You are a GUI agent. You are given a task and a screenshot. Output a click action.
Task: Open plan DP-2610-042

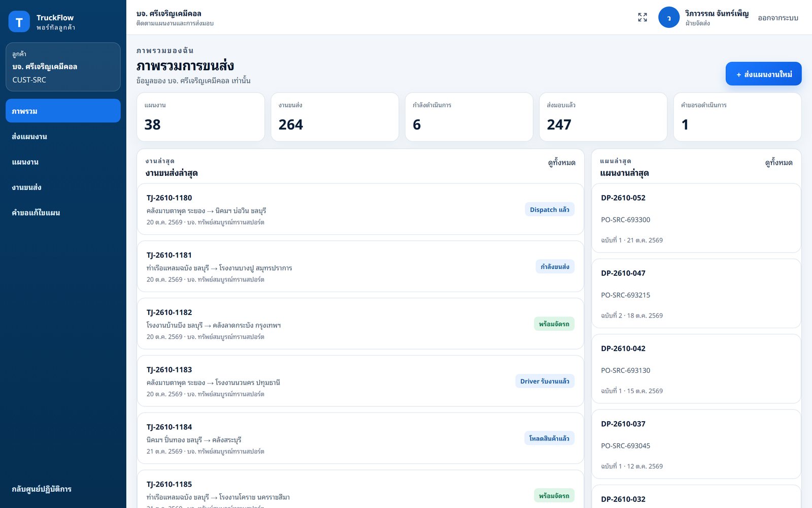click(x=696, y=369)
